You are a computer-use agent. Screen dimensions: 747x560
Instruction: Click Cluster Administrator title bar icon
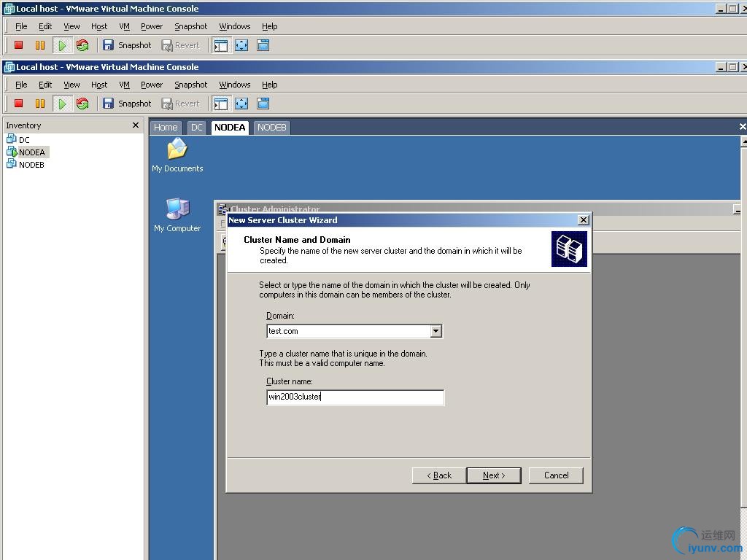tap(222, 209)
